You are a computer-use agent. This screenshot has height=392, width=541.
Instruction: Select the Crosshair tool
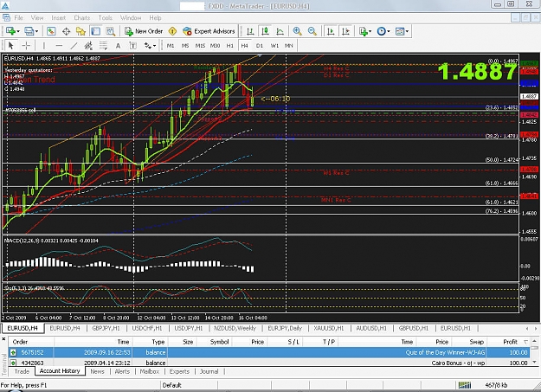pyautogui.click(x=26, y=46)
